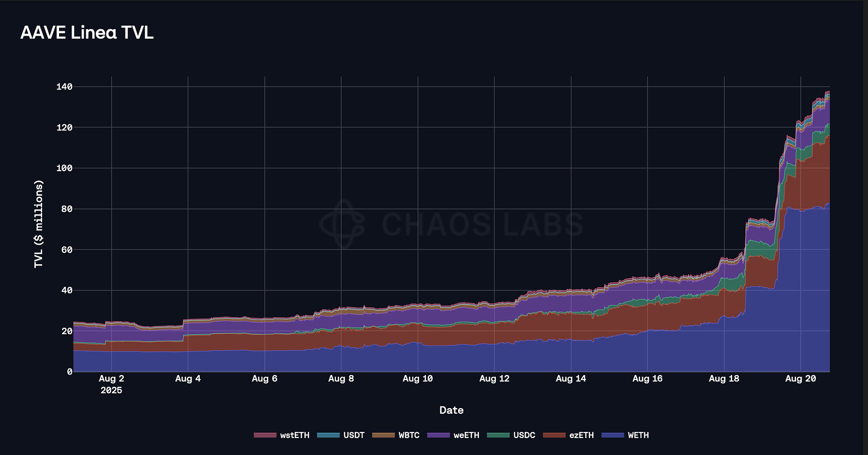The image size is (868, 455).
Task: Click the Aug 20 x-axis label
Action: click(x=801, y=379)
